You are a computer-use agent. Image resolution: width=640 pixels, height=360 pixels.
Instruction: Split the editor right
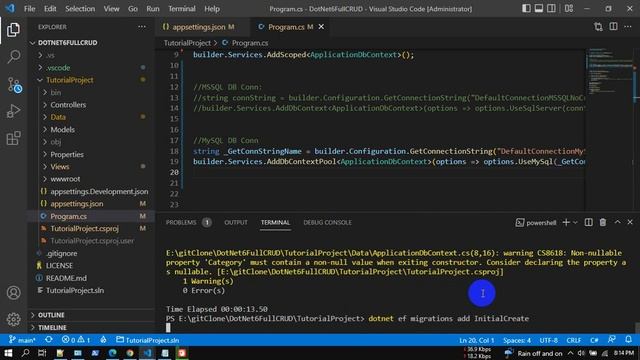coord(613,27)
